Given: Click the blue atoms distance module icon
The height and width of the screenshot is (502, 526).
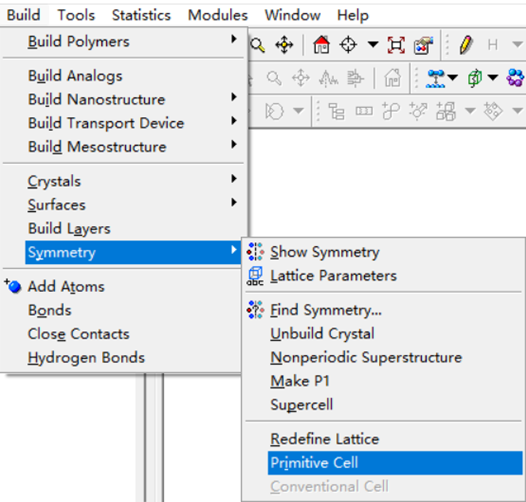Looking at the screenshot, I should pos(435,79).
